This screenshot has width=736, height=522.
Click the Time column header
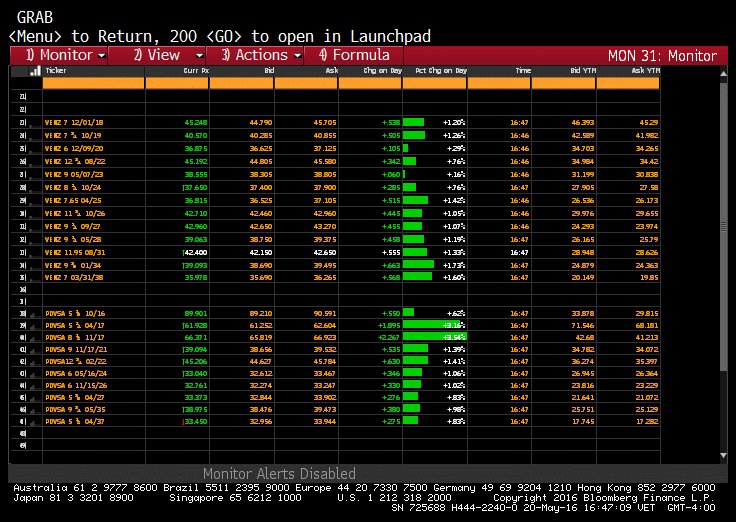tap(523, 71)
